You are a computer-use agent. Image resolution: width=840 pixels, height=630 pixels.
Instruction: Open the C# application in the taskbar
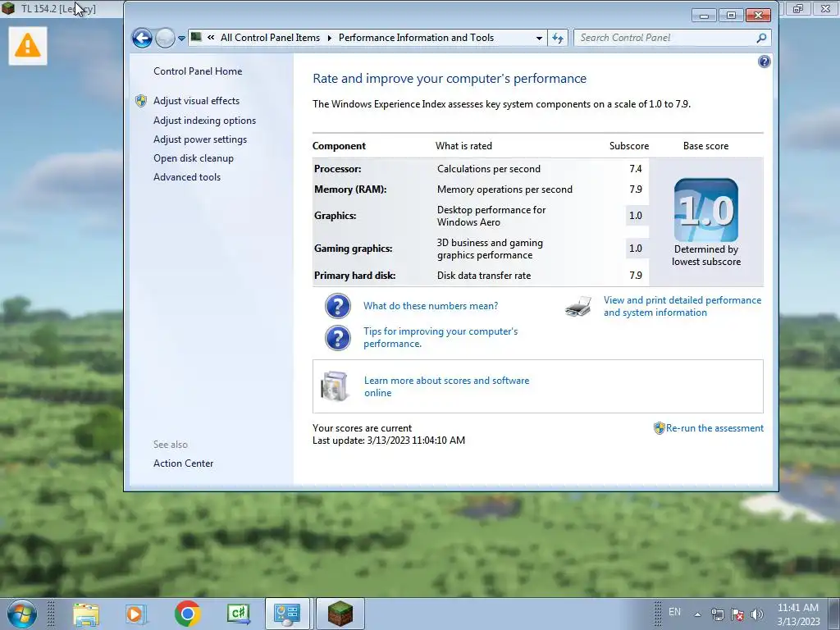point(239,614)
